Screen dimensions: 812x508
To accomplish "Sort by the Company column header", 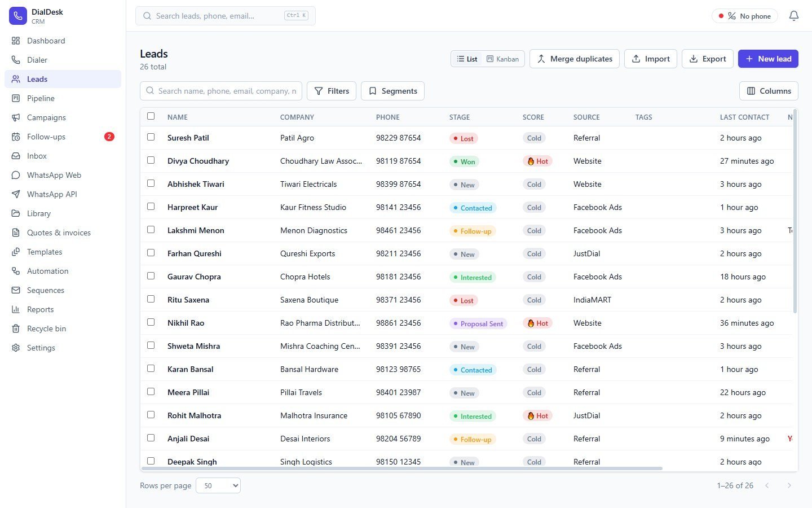I will [297, 117].
